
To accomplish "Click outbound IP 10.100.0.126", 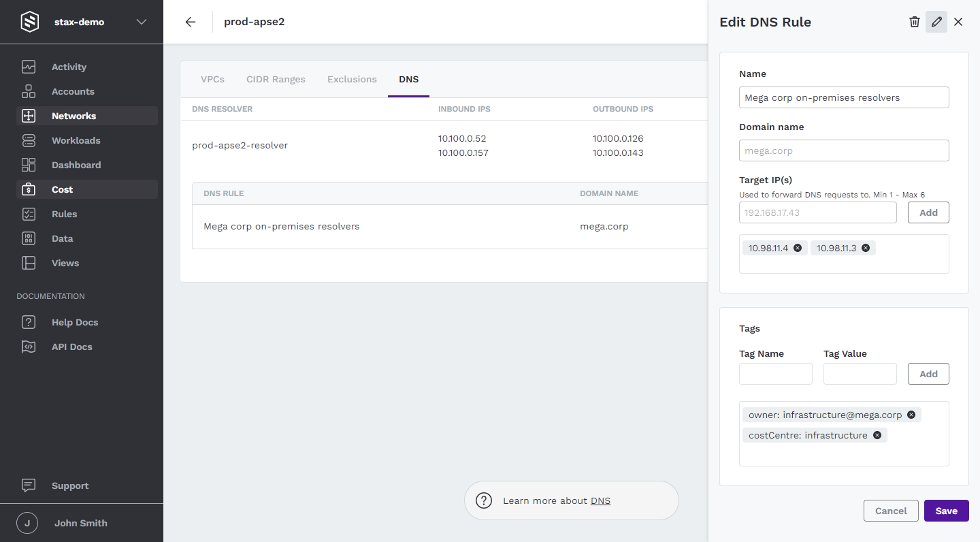I will tap(618, 138).
